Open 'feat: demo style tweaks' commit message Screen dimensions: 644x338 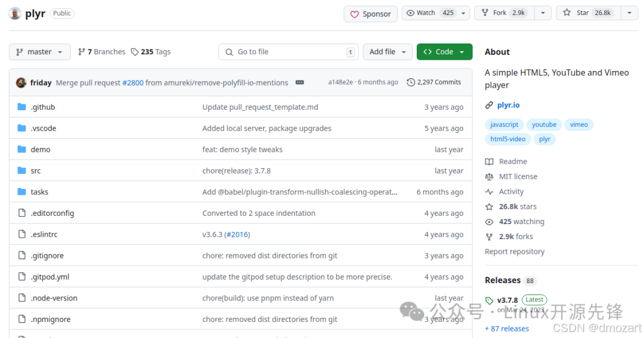point(242,150)
